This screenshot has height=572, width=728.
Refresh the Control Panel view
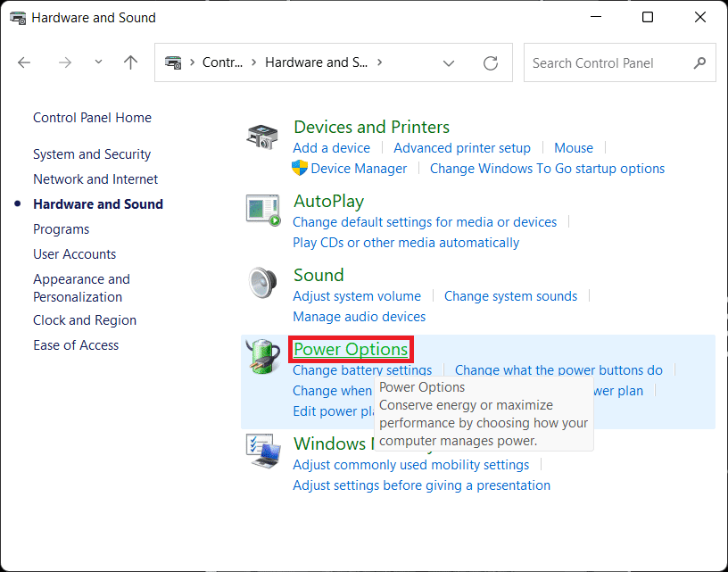(x=491, y=62)
